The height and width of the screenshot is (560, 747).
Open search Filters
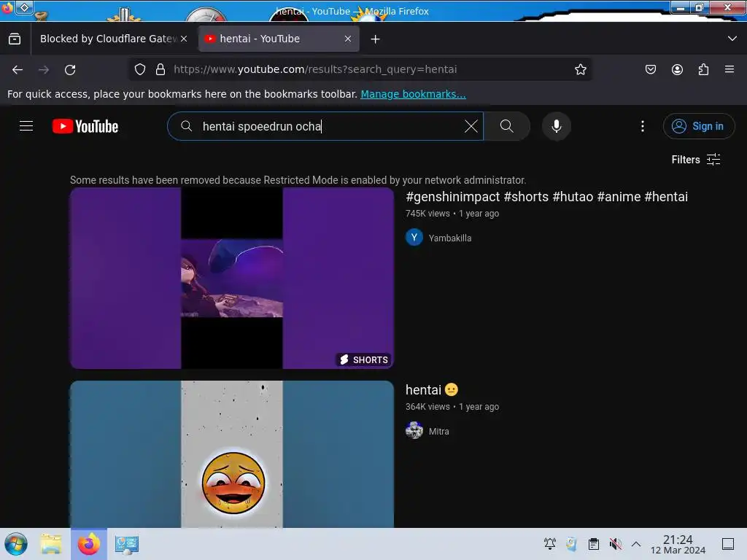(x=696, y=160)
